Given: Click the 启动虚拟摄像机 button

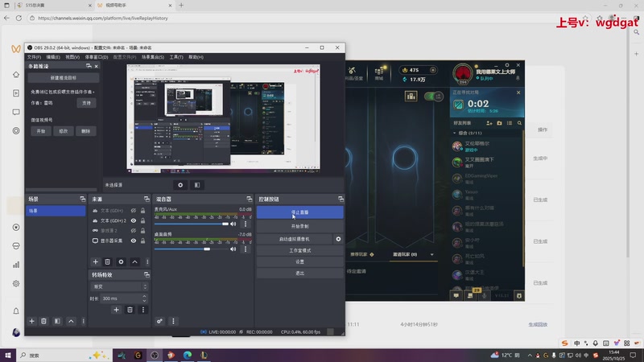Looking at the screenshot, I should 295,239.
